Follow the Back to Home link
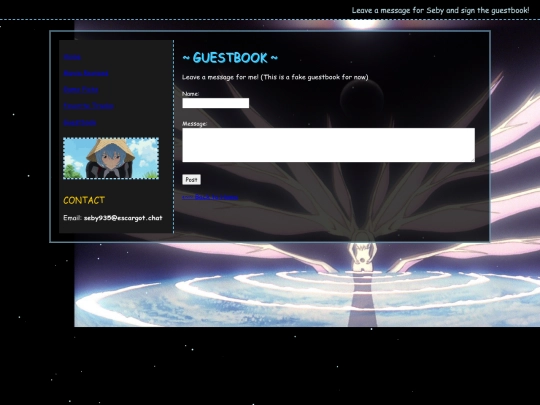 (x=210, y=197)
